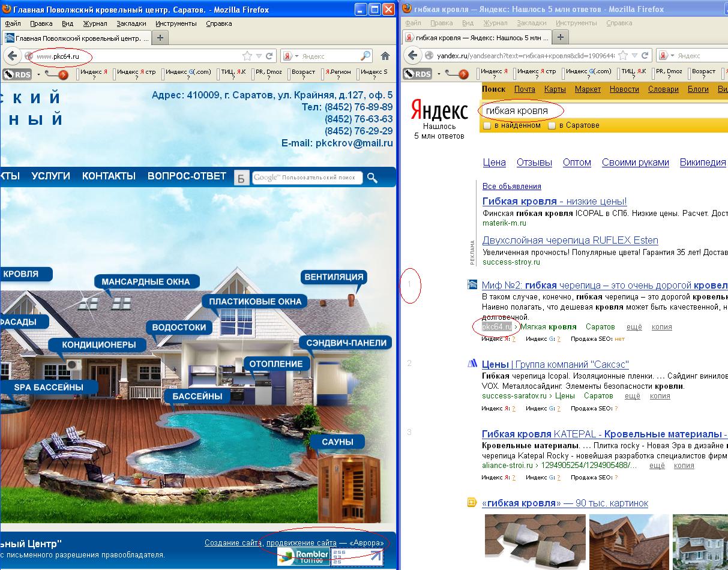
Task: Expand "ещё" for the success-saratov.ru result
Action: coord(632,396)
